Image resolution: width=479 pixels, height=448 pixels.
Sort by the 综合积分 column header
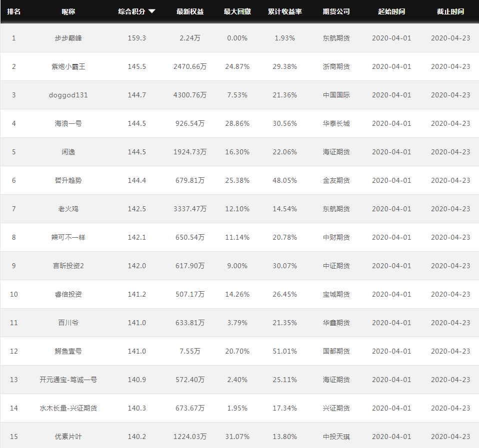click(x=131, y=11)
